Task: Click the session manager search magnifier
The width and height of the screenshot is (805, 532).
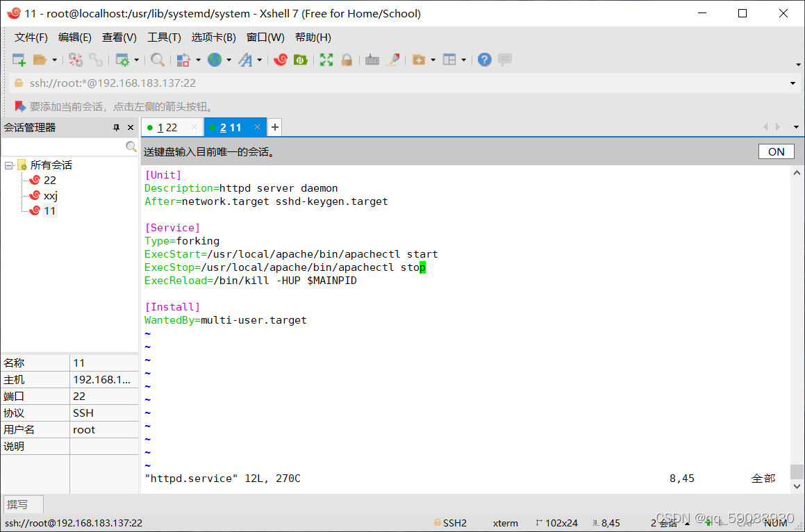Action: pos(131,147)
